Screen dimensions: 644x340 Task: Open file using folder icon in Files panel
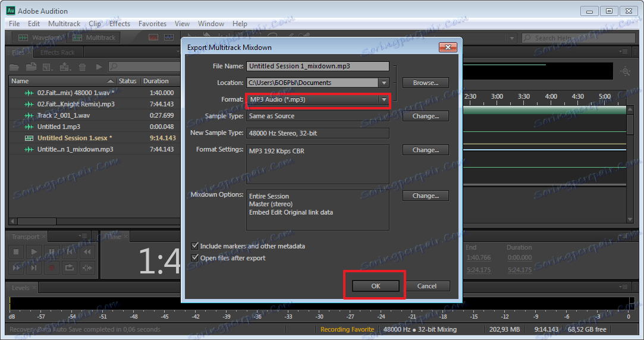[14, 67]
